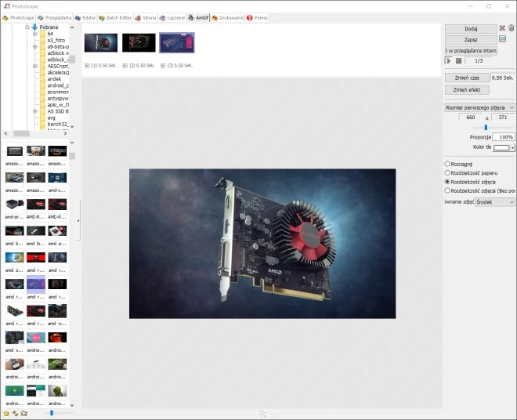The height and width of the screenshot is (420, 517).
Task: Click the trash bin clear-all icon
Action: (x=512, y=28)
